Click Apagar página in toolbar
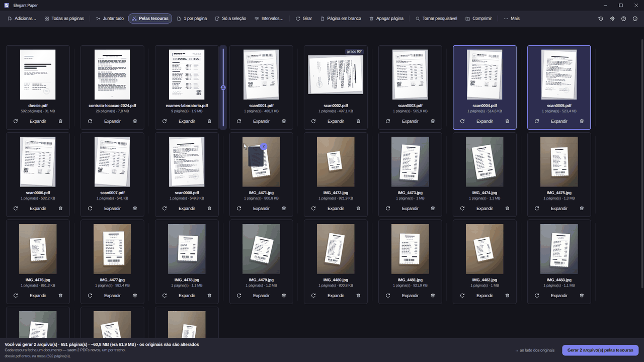The image size is (644, 362). [386, 19]
